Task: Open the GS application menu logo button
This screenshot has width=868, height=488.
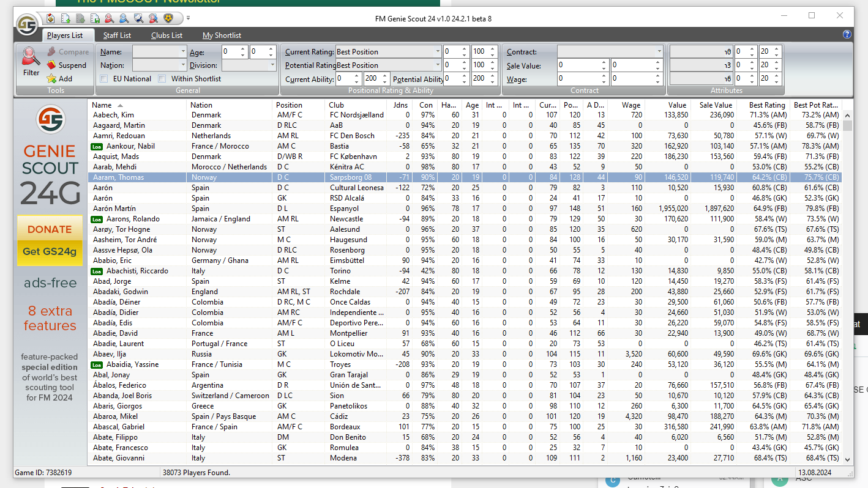Action: point(26,24)
